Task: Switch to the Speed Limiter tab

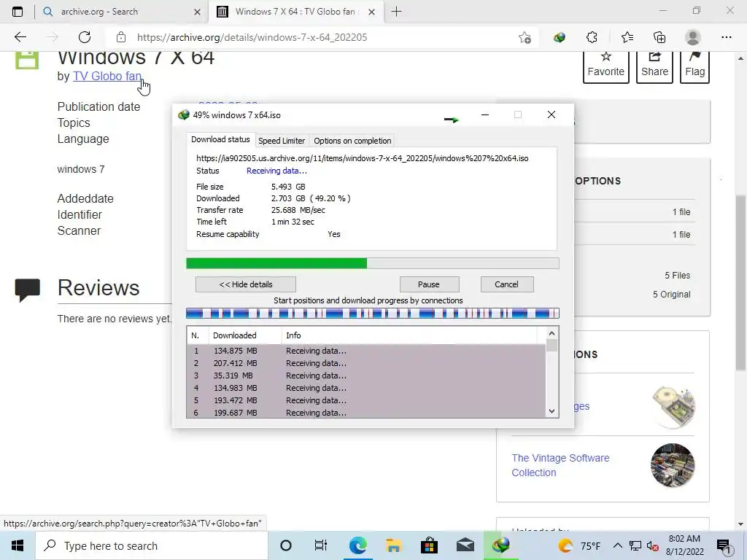Action: click(282, 141)
